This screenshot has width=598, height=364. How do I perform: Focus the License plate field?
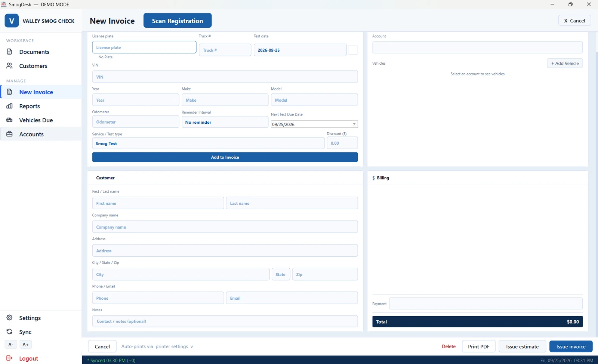point(144,47)
